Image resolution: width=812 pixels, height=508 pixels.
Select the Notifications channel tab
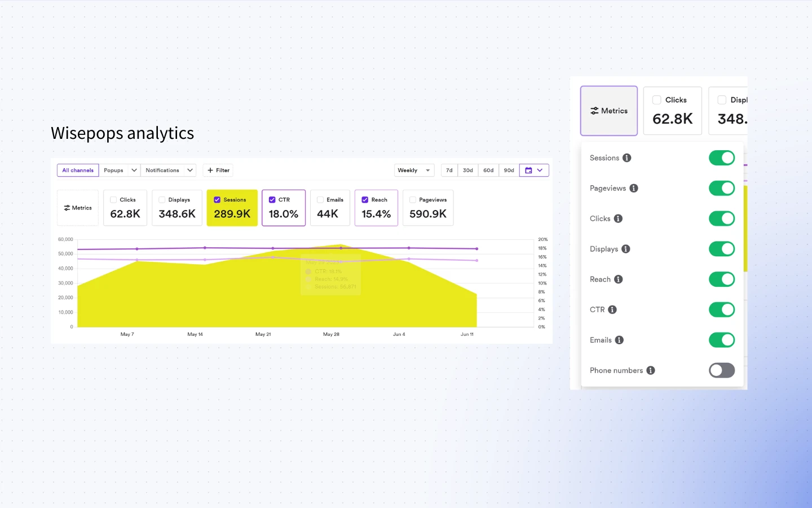pos(162,170)
